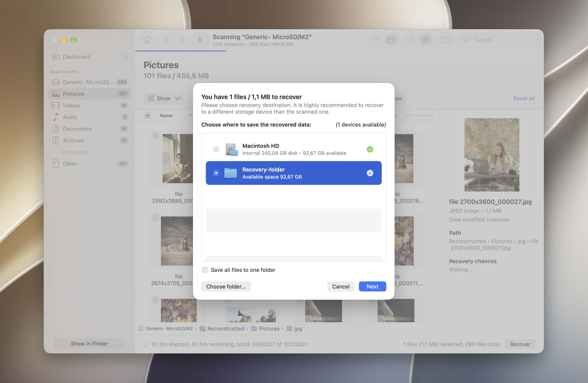This screenshot has height=383, width=588.
Task: Click Reset all link
Action: coord(524,98)
